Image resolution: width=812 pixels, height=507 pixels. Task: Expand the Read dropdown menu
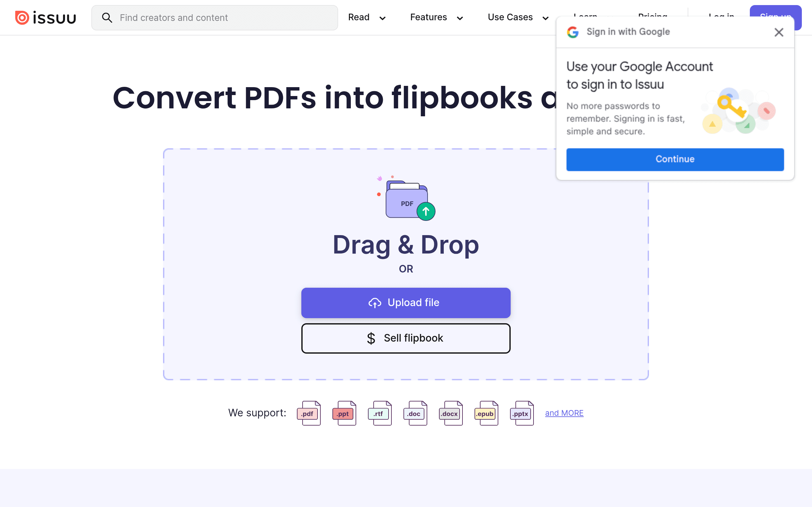click(367, 17)
